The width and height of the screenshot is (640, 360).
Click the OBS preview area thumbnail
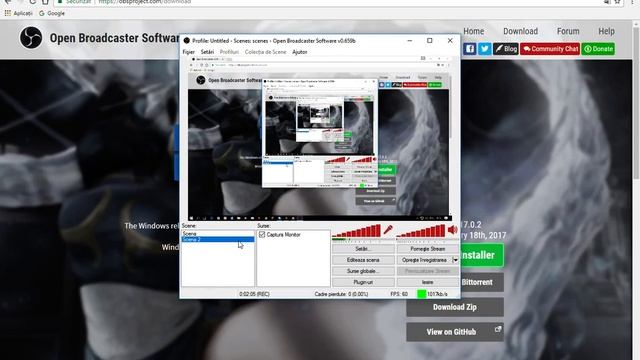click(320, 139)
